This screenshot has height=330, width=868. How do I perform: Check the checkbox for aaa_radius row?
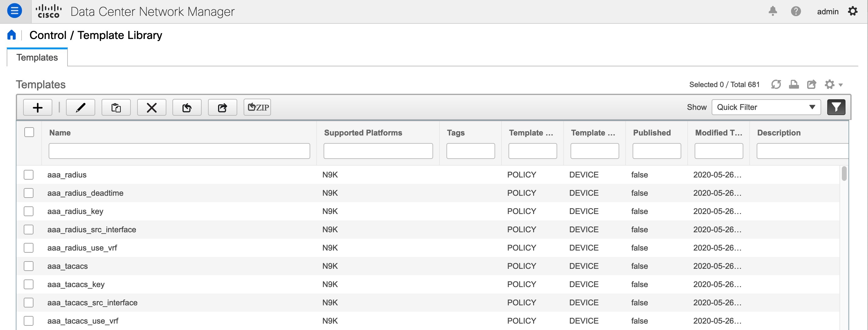29,175
